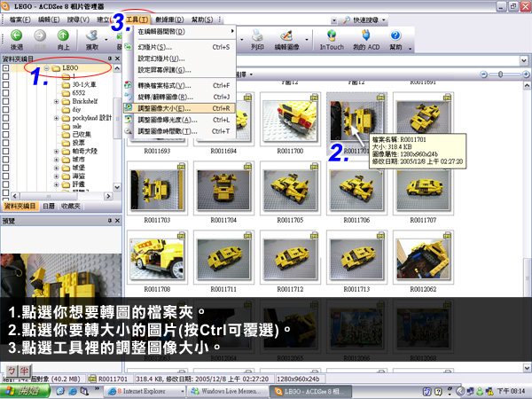Expand the 城市 folder node

[x=57, y=160]
